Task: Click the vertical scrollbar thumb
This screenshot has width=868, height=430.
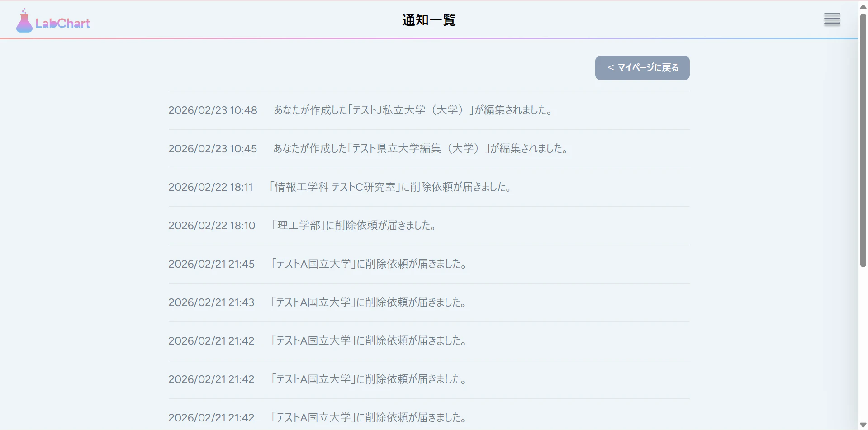Action: coord(863,140)
